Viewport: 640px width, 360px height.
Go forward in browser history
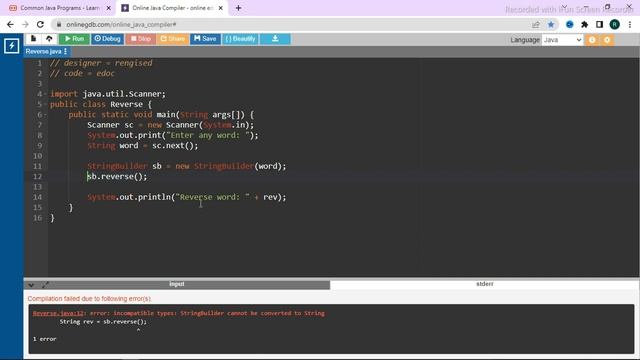[25, 24]
